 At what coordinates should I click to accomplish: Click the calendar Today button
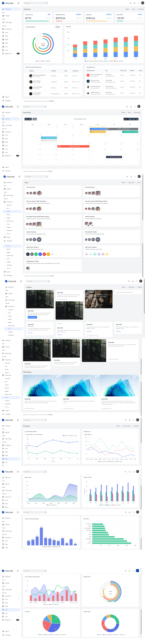point(35,119)
